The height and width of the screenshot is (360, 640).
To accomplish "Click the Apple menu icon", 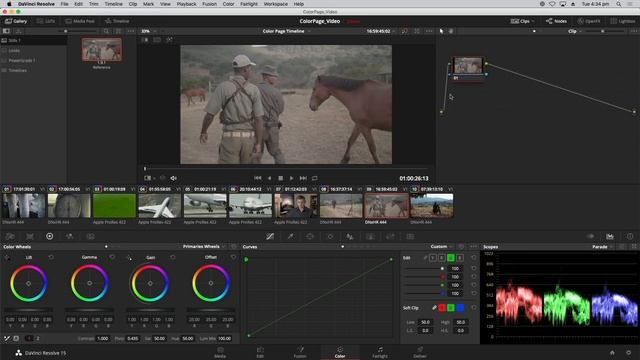I will point(9,4).
